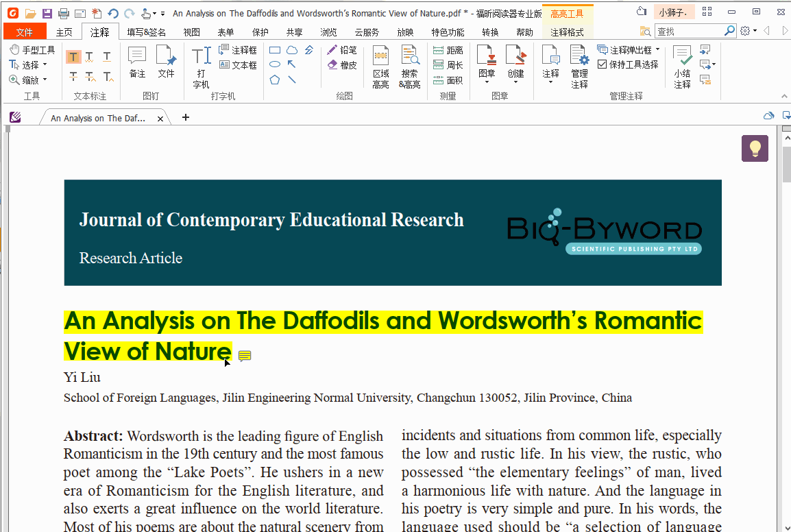
Task: Expand the Zoom (缩放) tool dropdown
Action: pyautogui.click(x=45, y=80)
